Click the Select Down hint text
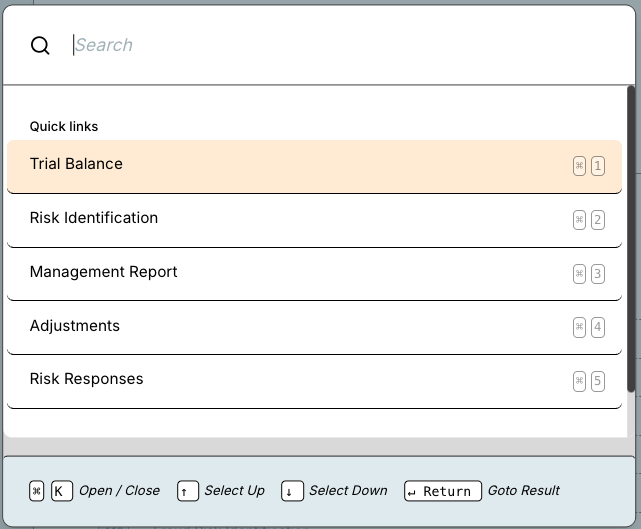Image resolution: width=641 pixels, height=529 pixels. point(348,490)
